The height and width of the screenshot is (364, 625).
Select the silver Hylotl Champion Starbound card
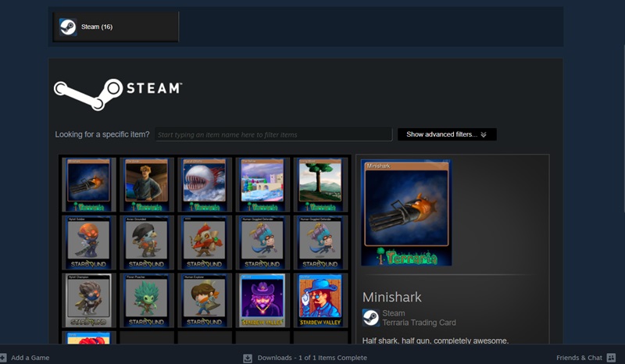(x=88, y=300)
